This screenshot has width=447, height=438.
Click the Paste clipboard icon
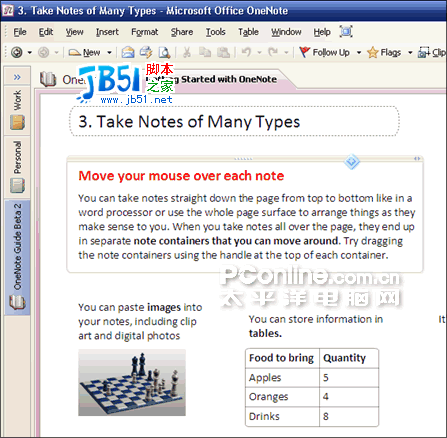223,52
